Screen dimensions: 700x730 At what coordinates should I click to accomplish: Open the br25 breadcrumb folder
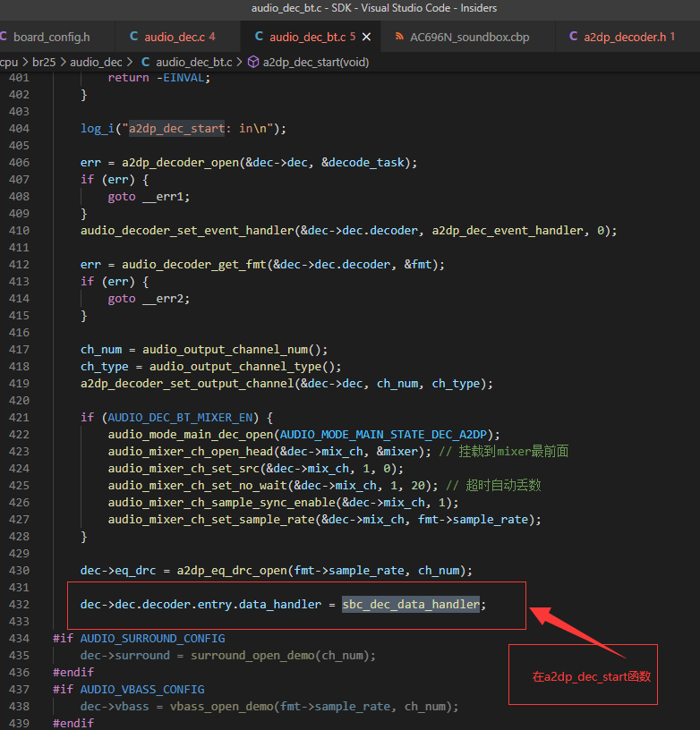[44, 62]
